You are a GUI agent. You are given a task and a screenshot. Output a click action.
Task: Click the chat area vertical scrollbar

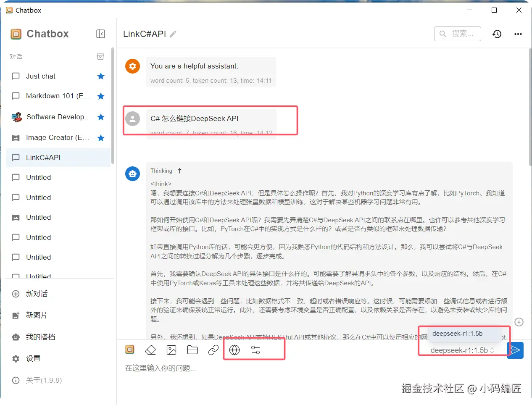(x=530, y=107)
